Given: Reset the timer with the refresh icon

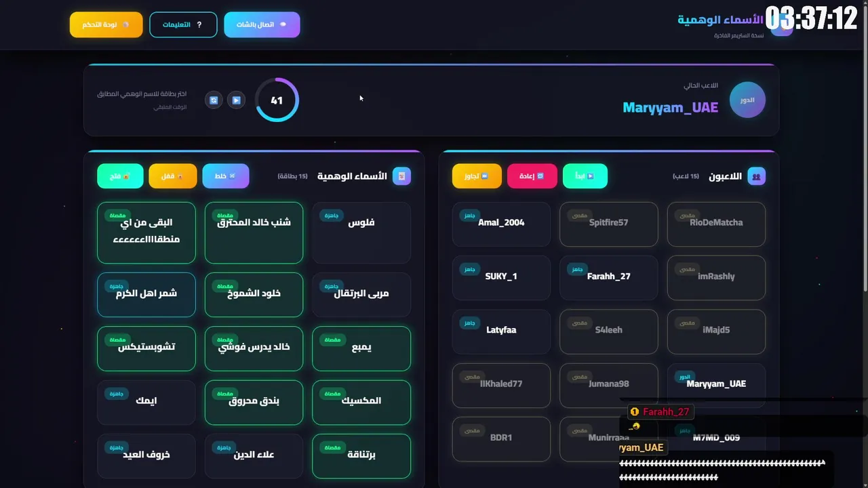Looking at the screenshot, I should pyautogui.click(x=214, y=100).
